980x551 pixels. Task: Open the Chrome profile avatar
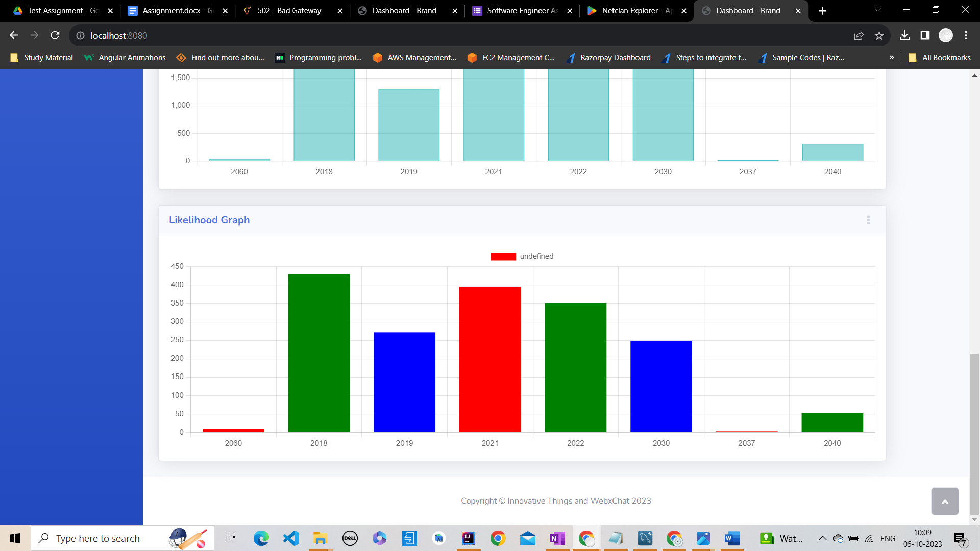(946, 35)
